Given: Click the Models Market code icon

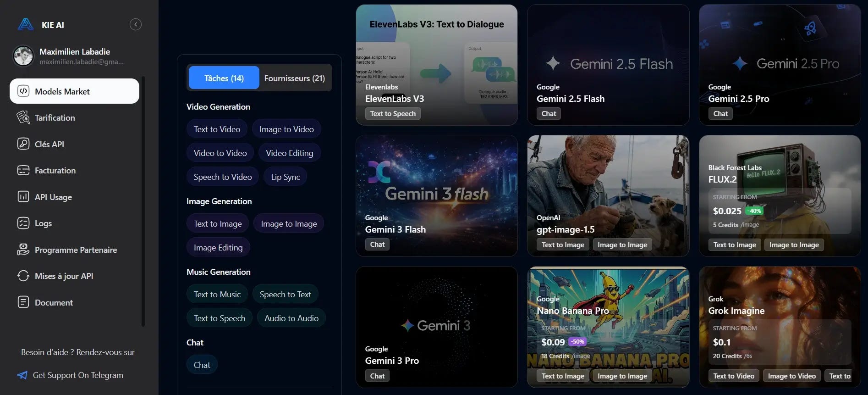Looking at the screenshot, I should point(23,91).
